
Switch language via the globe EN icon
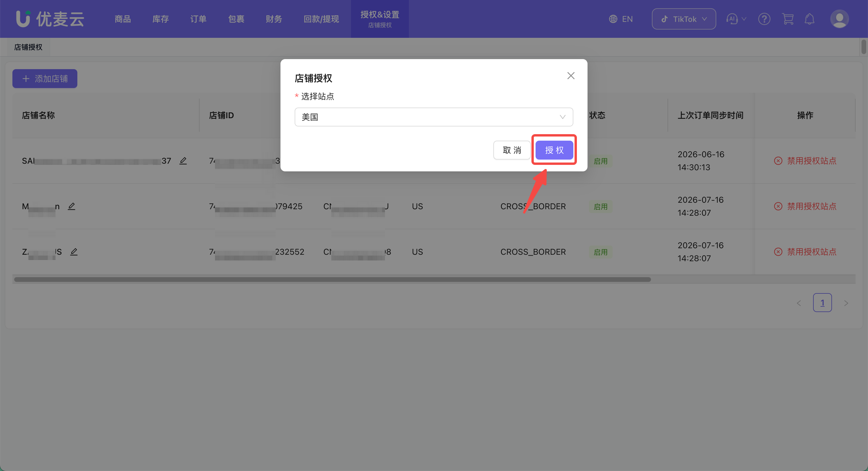[x=621, y=19]
